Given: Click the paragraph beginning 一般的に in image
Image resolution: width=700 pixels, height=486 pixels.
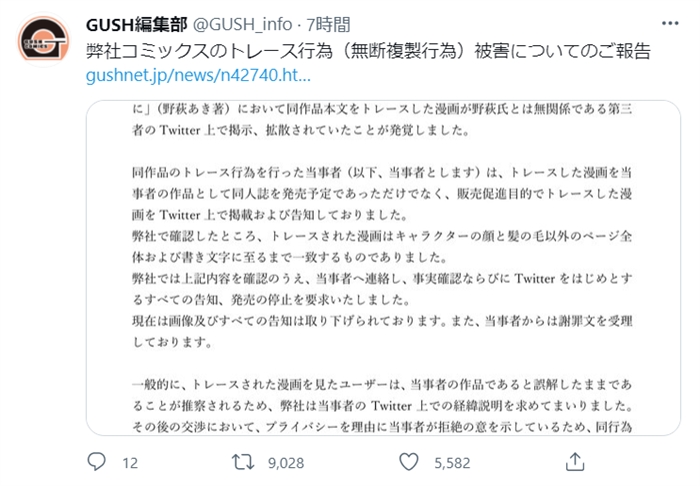Looking at the screenshot, I should point(390,387).
